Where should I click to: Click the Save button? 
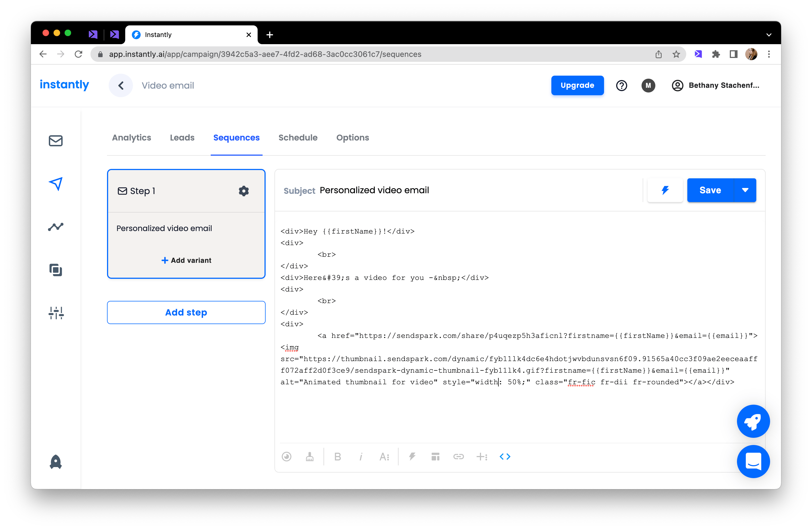coord(710,190)
